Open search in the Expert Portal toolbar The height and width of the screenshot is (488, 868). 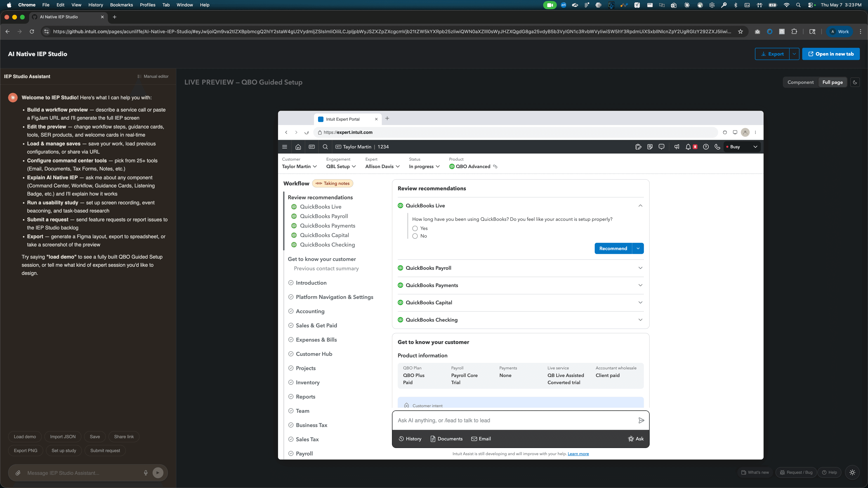point(325,147)
